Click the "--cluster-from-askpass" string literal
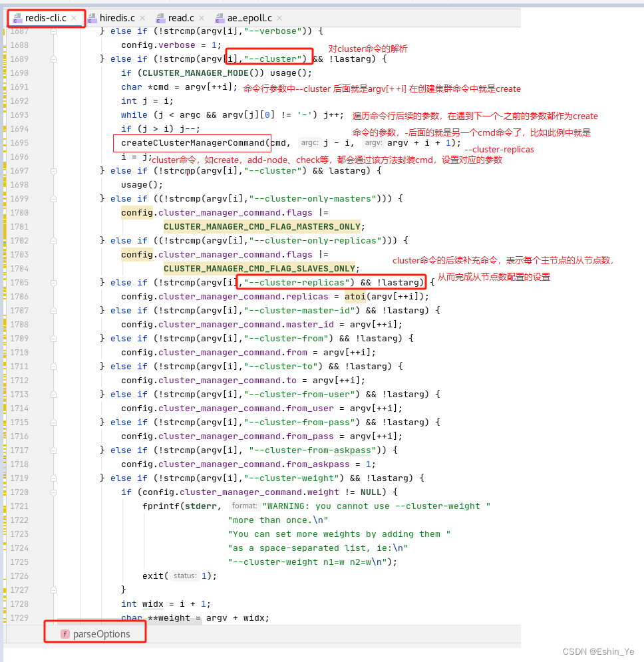Image resolution: width=644 pixels, height=662 pixels. (313, 450)
